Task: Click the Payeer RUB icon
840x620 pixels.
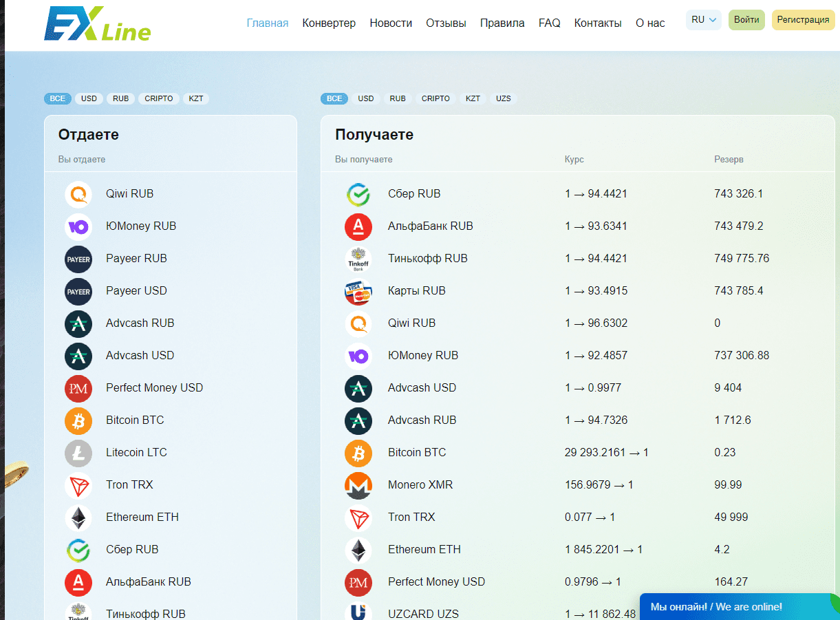Action: 78,259
